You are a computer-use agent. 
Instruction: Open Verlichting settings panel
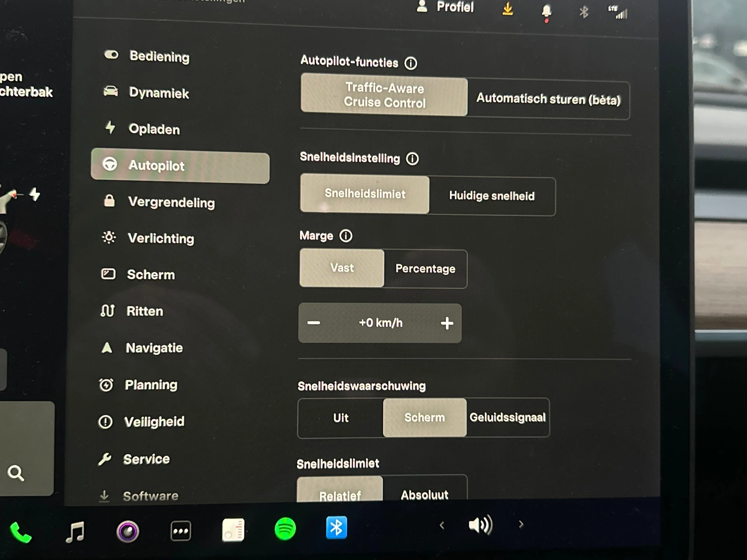[x=160, y=238]
